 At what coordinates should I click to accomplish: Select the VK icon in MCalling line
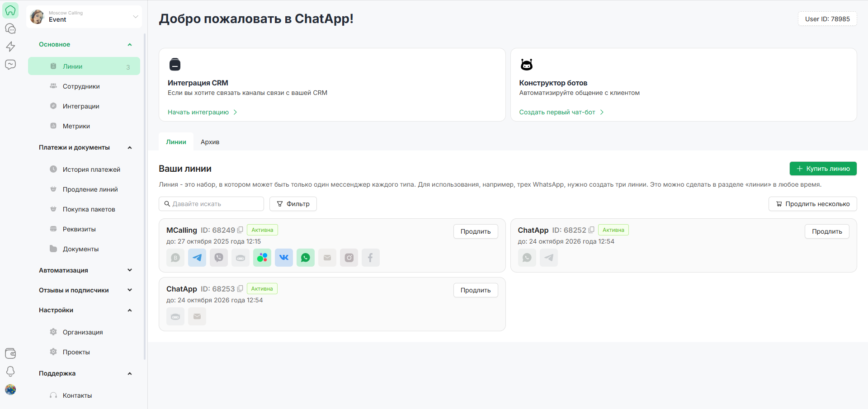[x=284, y=258]
